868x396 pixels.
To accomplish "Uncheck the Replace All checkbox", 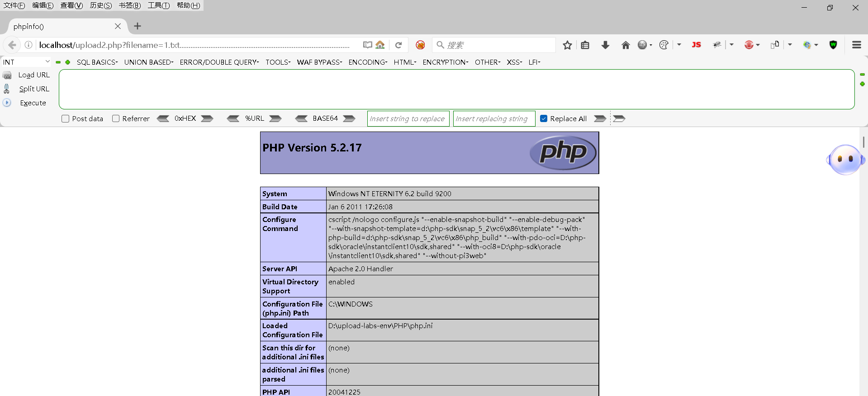I will (x=544, y=118).
